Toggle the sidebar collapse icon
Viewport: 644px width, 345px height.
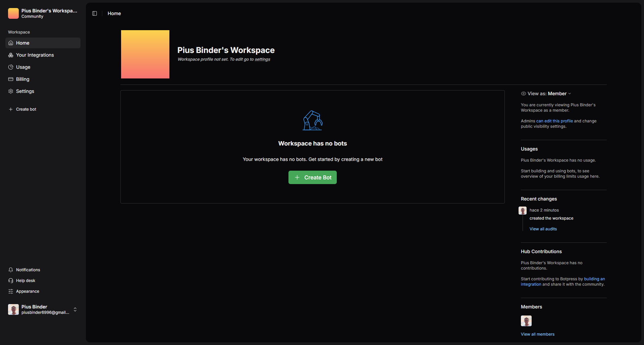click(x=95, y=13)
